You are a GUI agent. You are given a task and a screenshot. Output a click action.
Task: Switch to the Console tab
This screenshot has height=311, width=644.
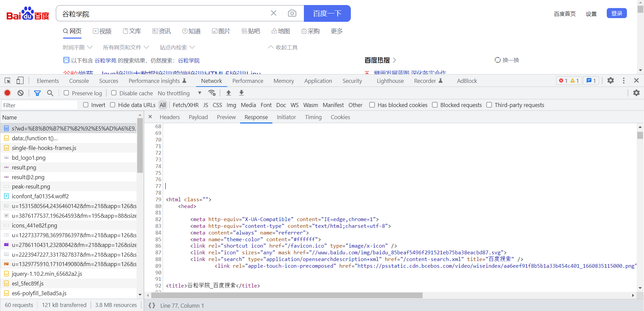pyautogui.click(x=79, y=81)
